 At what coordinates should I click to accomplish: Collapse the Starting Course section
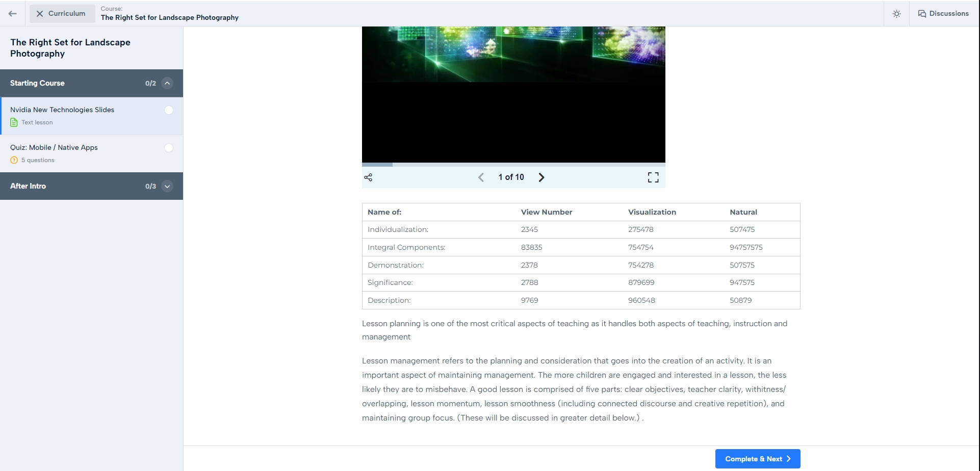pyautogui.click(x=167, y=83)
